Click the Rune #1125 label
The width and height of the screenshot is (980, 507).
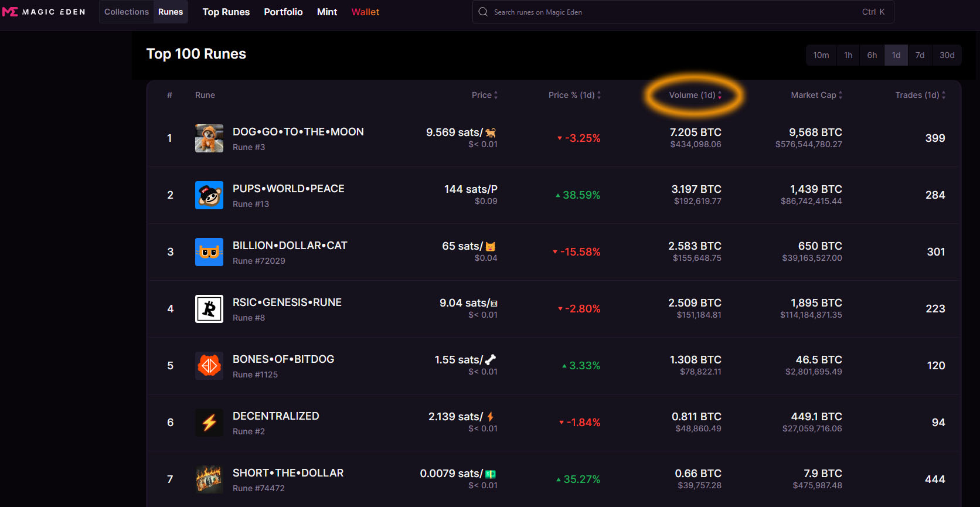[x=256, y=375]
